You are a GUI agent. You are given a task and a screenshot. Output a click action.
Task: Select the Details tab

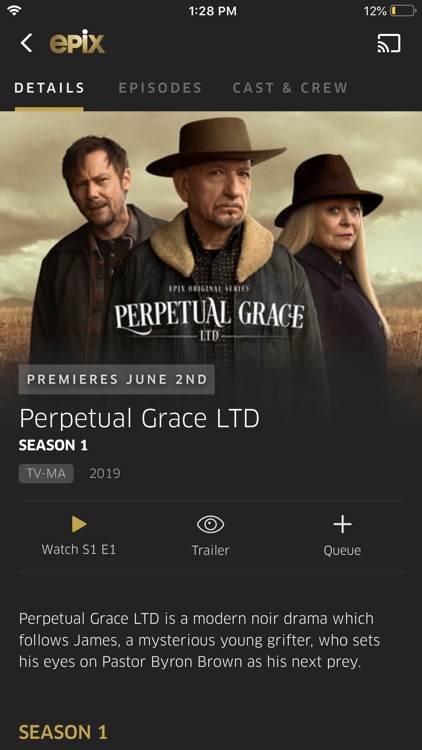coord(49,88)
